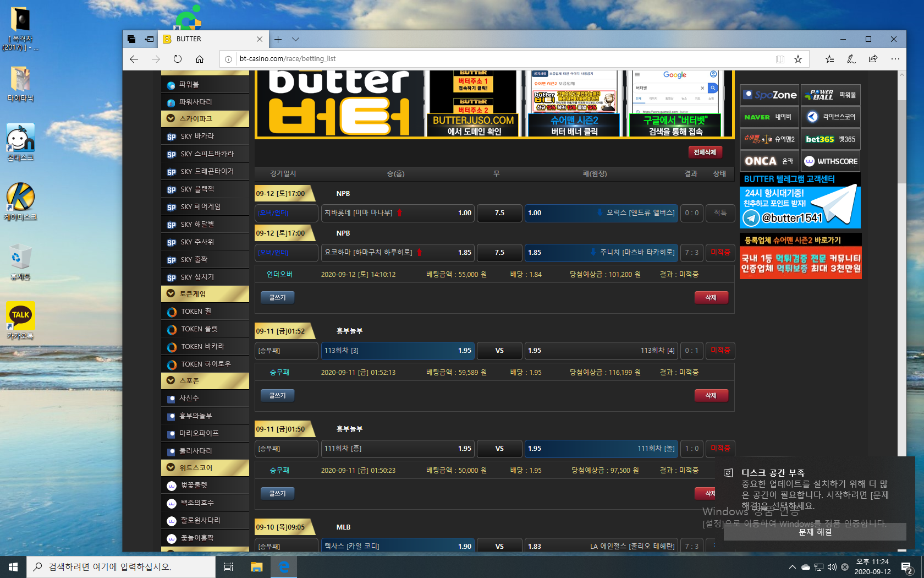The image size is (924, 578).
Task: Click 문제 해결 in disk space notification
Action: (815, 532)
